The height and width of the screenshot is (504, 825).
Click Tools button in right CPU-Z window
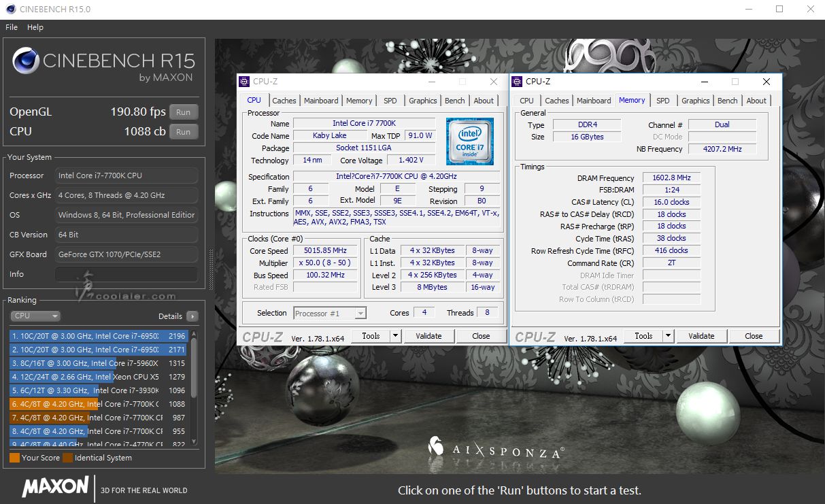644,336
